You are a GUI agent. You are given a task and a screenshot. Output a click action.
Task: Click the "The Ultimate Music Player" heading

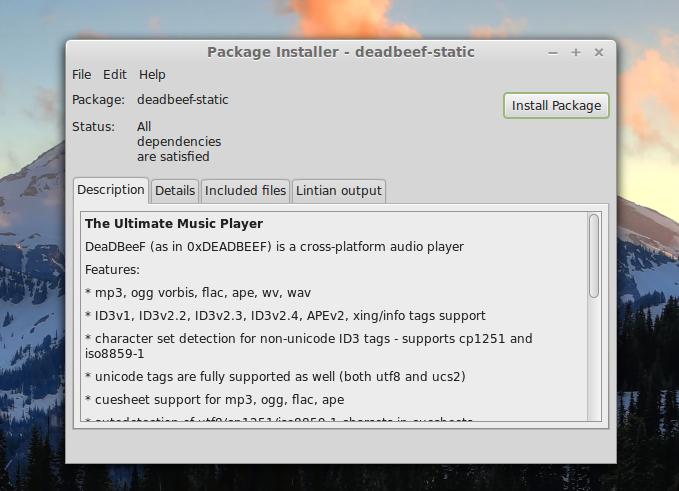pos(174,224)
